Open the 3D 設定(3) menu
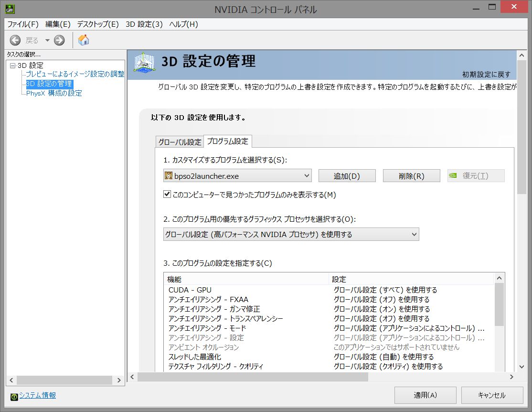This screenshot has height=412, width=532. pyautogui.click(x=144, y=24)
